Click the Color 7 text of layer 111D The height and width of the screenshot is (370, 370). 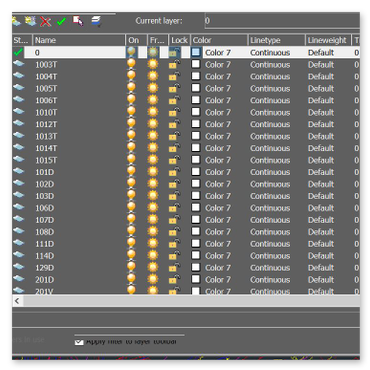click(x=218, y=244)
